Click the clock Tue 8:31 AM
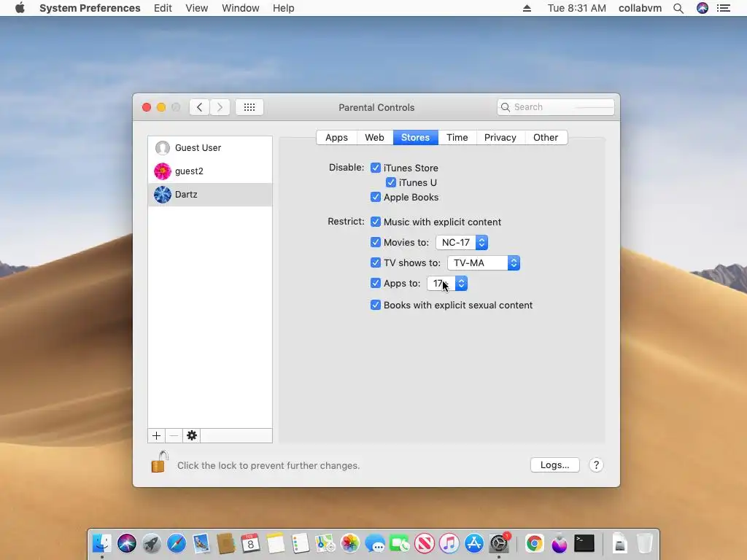 click(x=576, y=8)
